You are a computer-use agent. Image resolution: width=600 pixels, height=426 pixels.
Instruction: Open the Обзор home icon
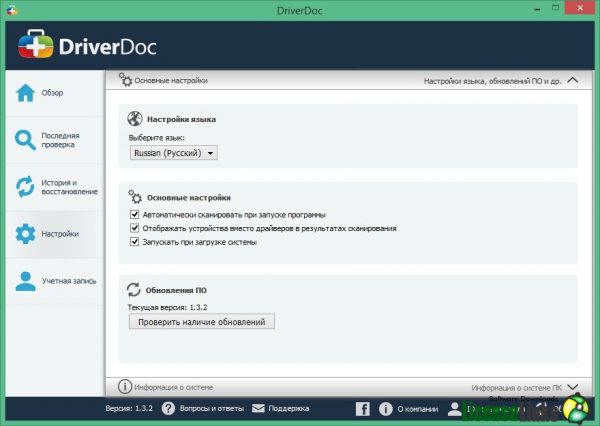pos(26,93)
